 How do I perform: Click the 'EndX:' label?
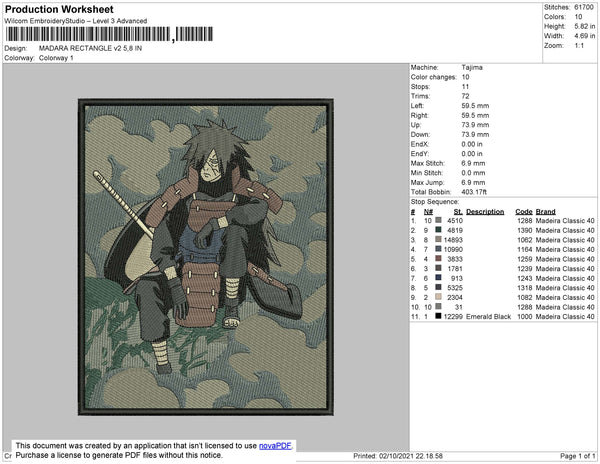click(420, 144)
